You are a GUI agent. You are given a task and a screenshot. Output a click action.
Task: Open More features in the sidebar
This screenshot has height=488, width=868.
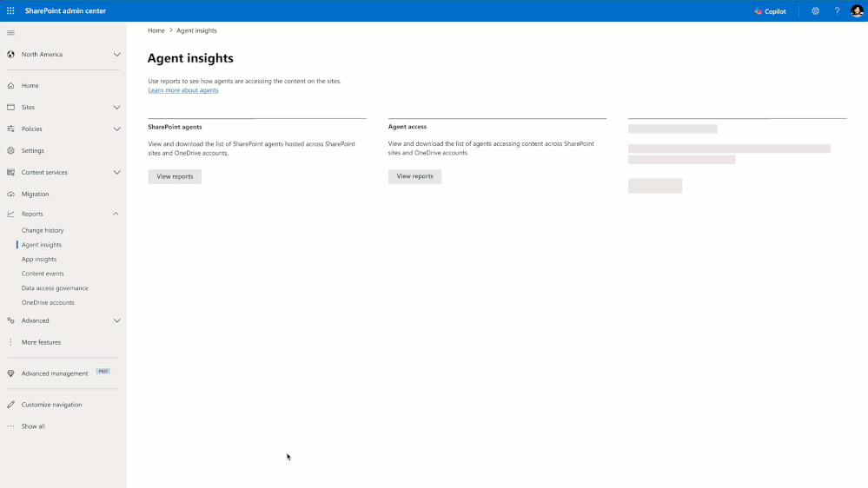[x=41, y=342]
